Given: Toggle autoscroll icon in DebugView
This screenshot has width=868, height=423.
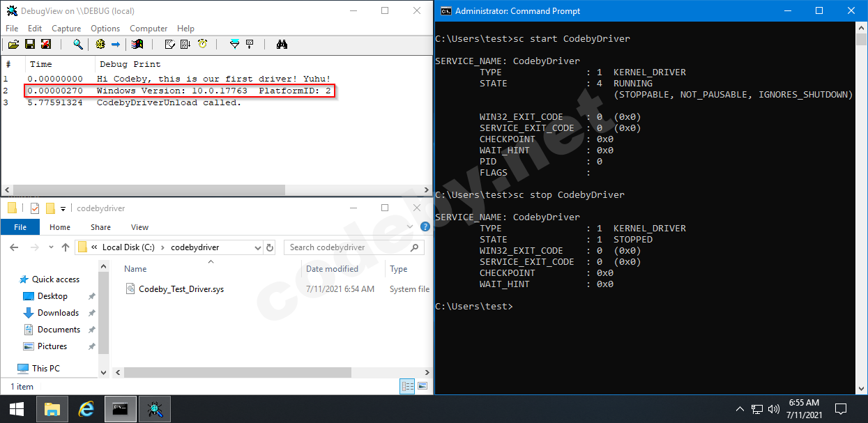Looking at the screenshot, I should tap(185, 44).
